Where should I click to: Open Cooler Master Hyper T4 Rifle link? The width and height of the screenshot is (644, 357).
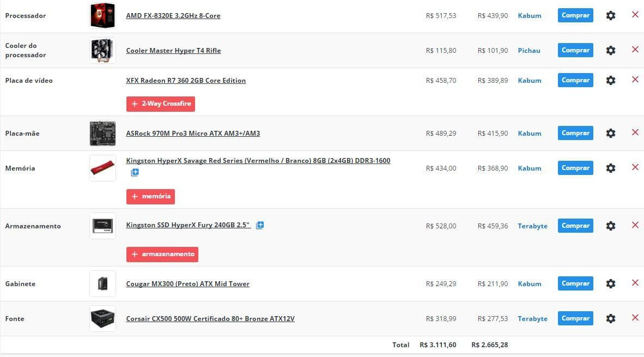coord(173,51)
